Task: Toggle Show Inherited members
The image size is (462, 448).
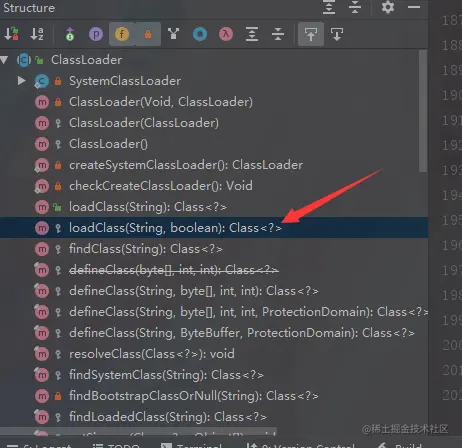Action: [x=70, y=34]
